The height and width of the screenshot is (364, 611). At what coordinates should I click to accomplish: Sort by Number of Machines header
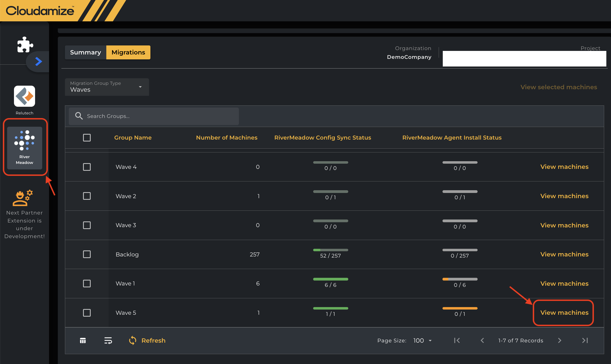pos(227,138)
